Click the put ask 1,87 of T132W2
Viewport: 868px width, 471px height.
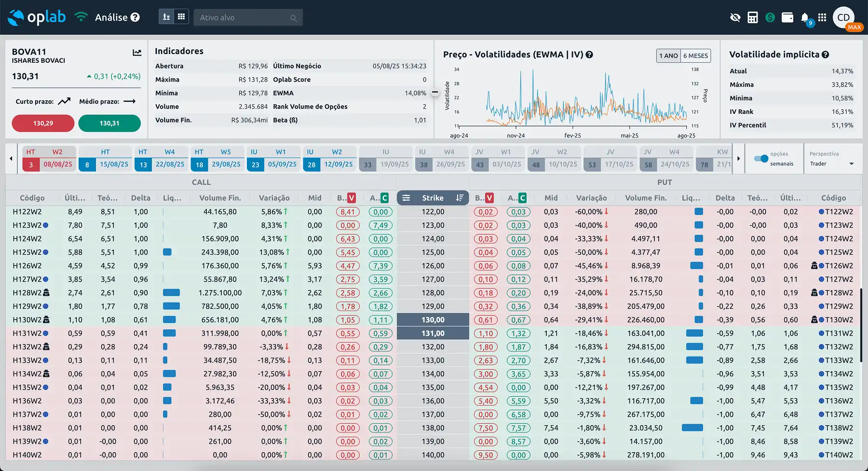[x=518, y=347]
